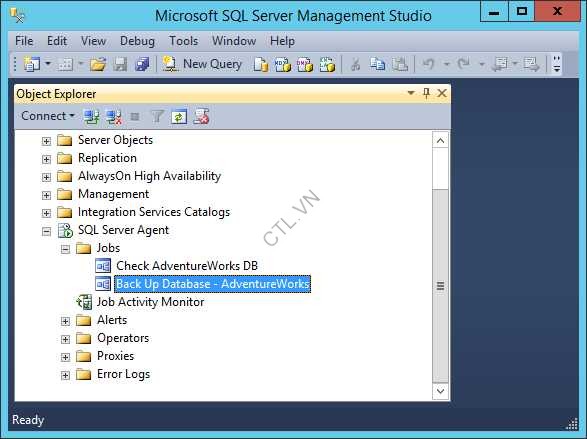This screenshot has height=439, width=587.
Task: Click the New Query button
Action: (x=202, y=64)
